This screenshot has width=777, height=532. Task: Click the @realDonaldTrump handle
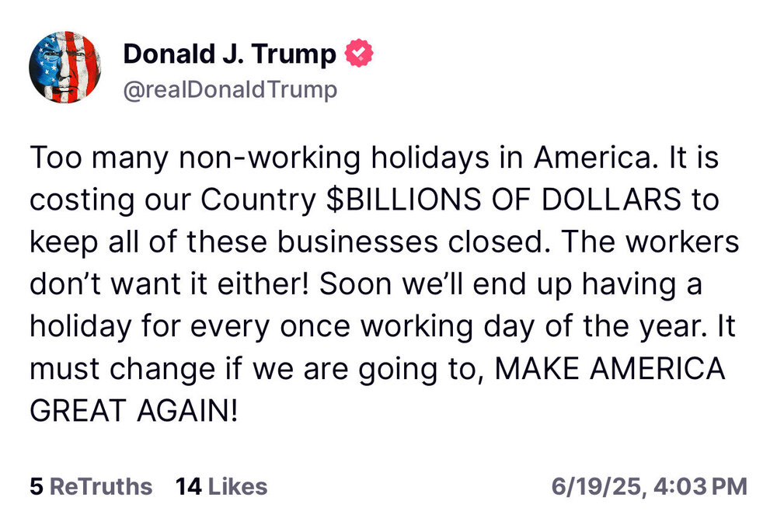click(231, 90)
